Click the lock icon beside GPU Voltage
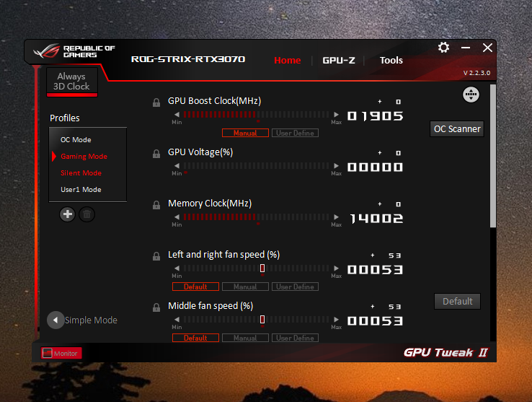Viewport: 532px width, 402px height. pyautogui.click(x=156, y=154)
